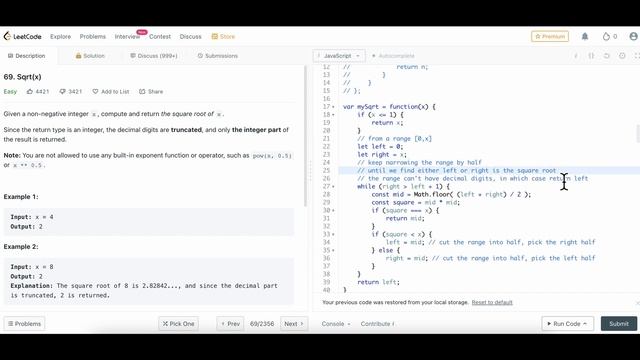The height and width of the screenshot is (360, 640).
Task: Go to the Prev problem
Action: coord(230,324)
